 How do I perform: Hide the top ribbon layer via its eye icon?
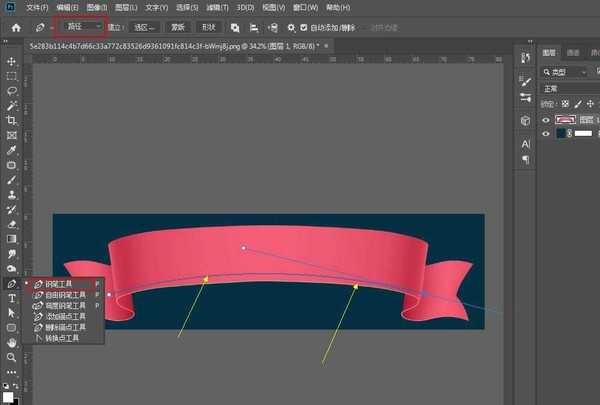point(546,119)
